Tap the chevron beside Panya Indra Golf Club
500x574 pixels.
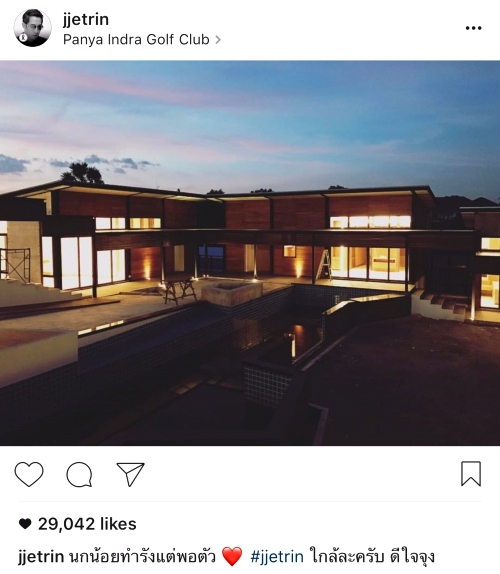(218, 40)
